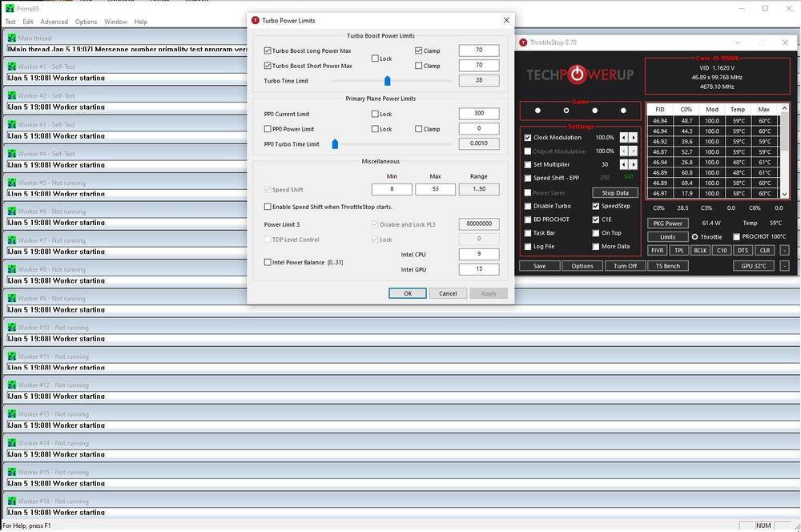Click the Turbo Time Limit slider handle
The image size is (801, 532).
(388, 80)
